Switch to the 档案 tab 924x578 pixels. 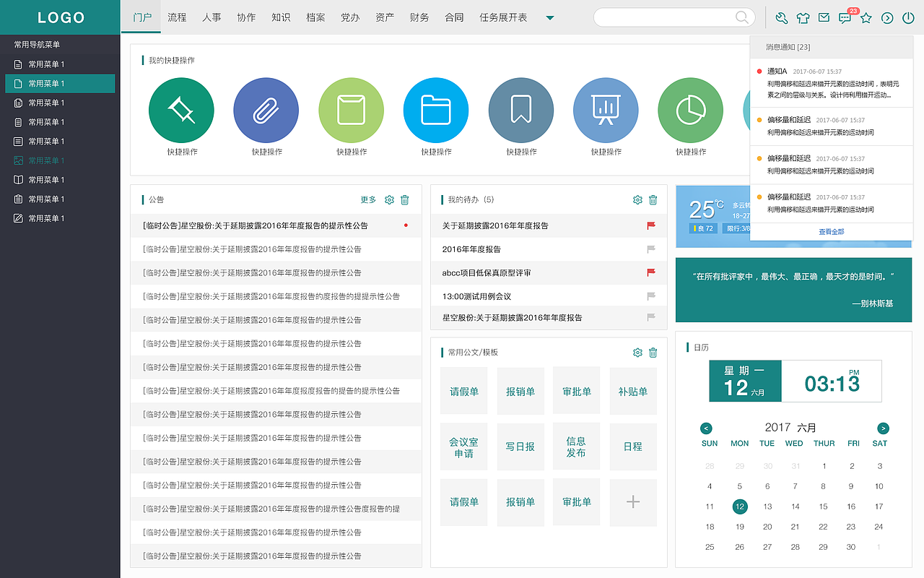coord(315,17)
